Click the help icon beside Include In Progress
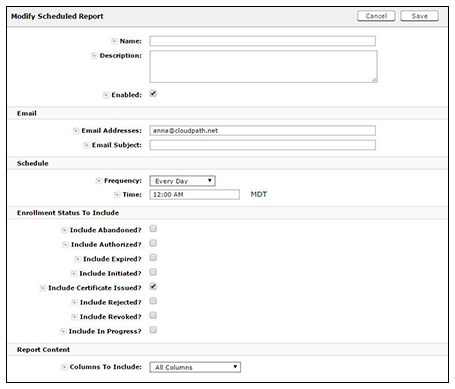Image resolution: width=455 pixels, height=389 pixels. (x=63, y=331)
